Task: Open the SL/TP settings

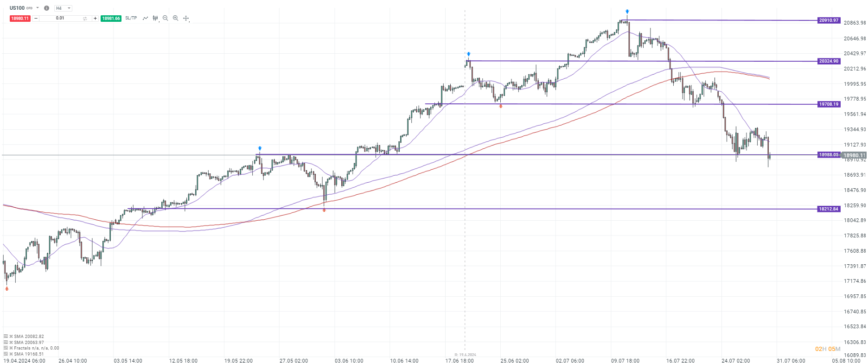Action: 131,18
